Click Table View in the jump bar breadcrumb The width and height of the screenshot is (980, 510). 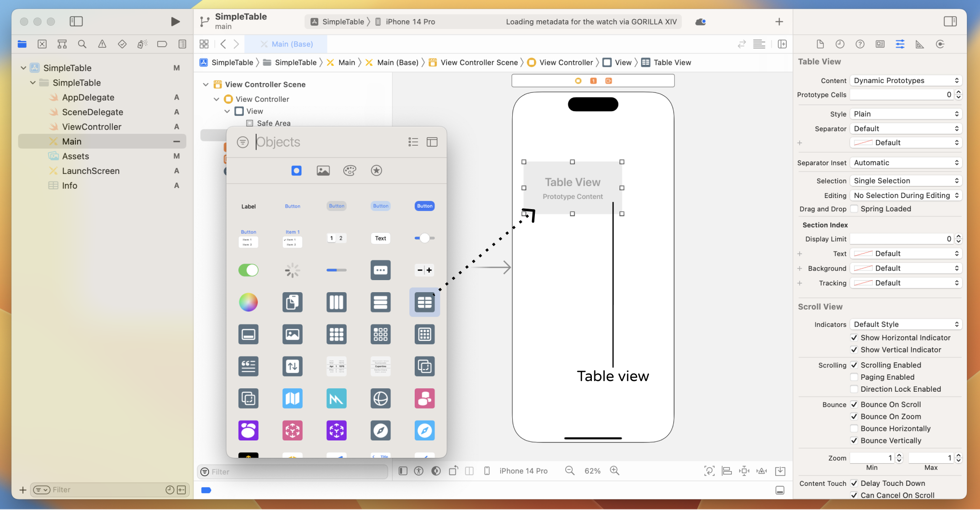click(671, 62)
